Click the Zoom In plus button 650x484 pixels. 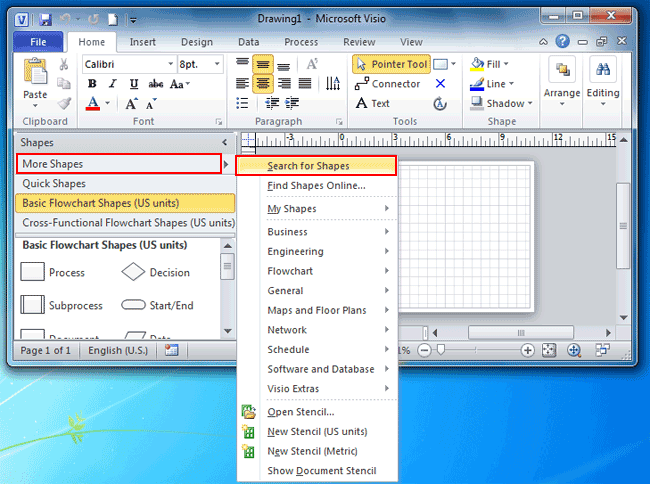(x=527, y=351)
